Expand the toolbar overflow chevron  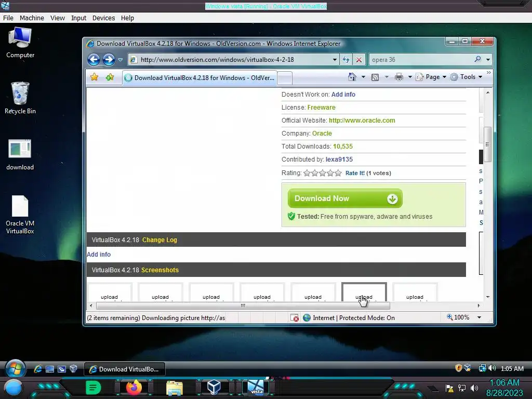tap(488, 72)
